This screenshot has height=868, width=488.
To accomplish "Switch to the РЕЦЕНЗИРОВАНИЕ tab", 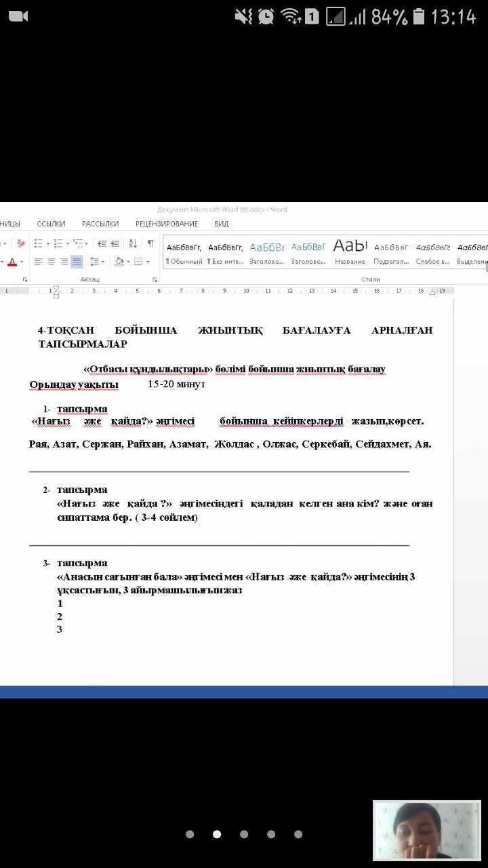I will (167, 224).
